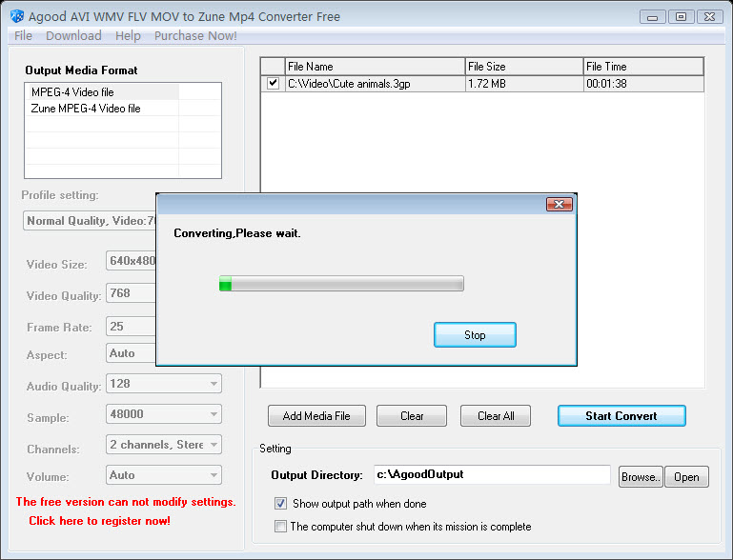733x560 pixels.
Task: Click the File Name column header
Action: [375, 67]
